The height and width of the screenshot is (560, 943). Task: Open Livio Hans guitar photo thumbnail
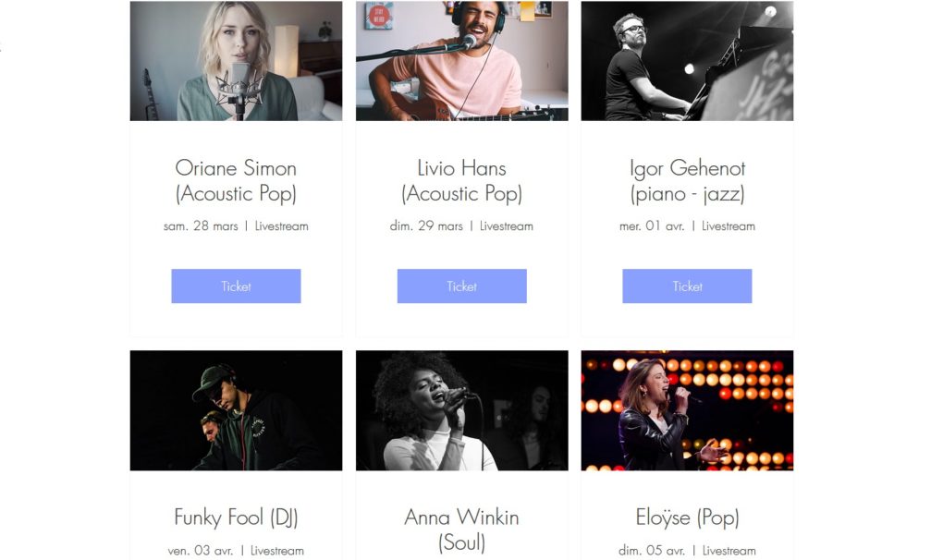click(462, 61)
